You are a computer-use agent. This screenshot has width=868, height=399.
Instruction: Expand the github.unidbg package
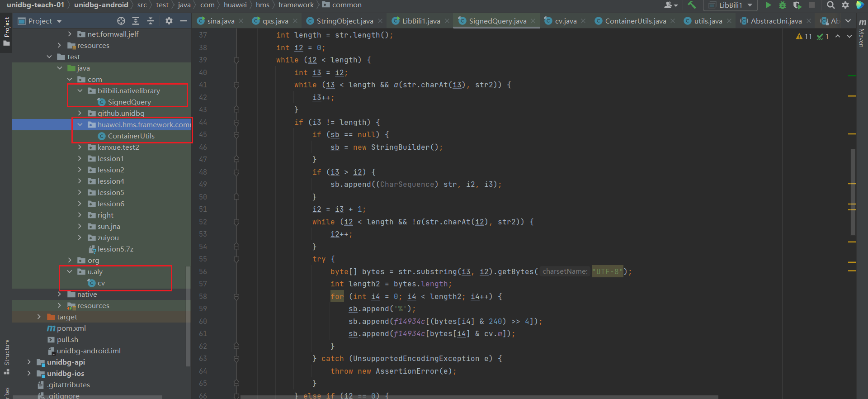click(x=80, y=113)
